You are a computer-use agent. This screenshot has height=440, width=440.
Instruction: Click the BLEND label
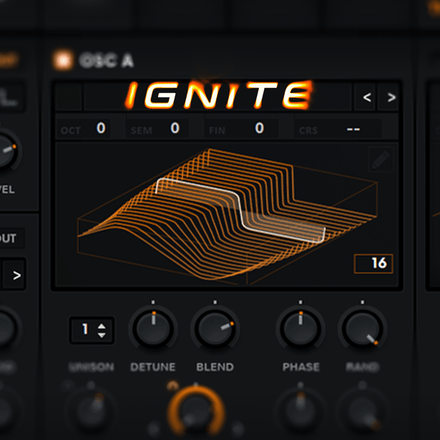(x=215, y=367)
